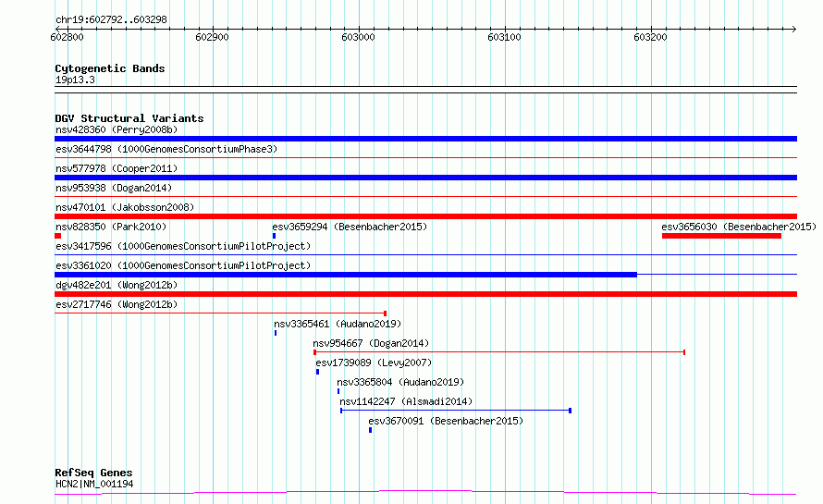The width and height of the screenshot is (823, 504).
Task: Click the nsv428360 (Perry2008b) variant label
Action: [117, 129]
